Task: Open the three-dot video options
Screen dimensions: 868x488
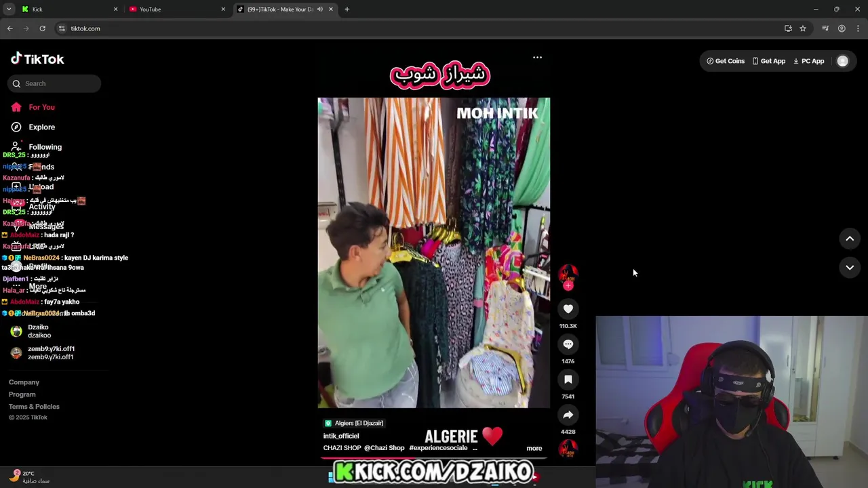Action: [537, 58]
